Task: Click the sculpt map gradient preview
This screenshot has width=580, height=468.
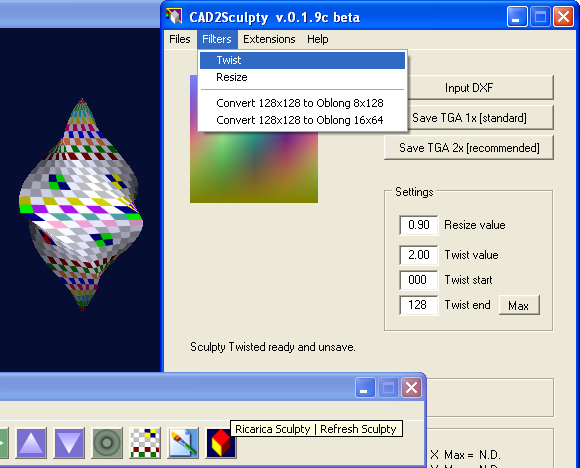Action: point(254,166)
